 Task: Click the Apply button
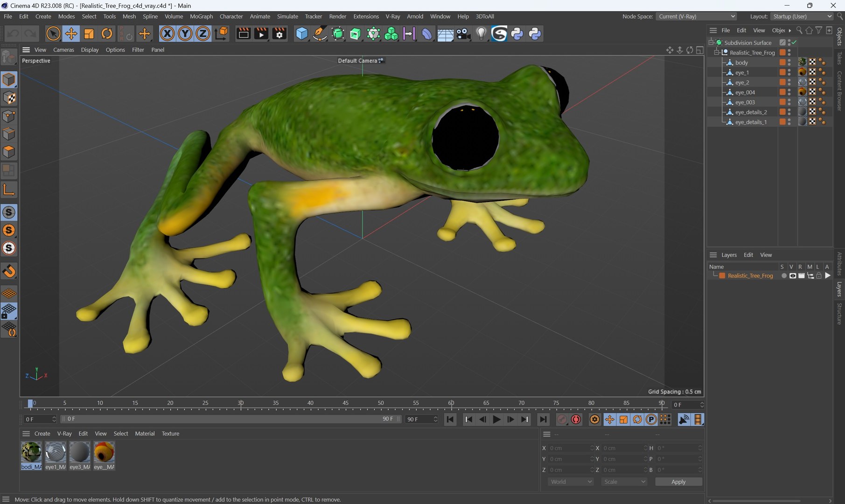pyautogui.click(x=678, y=482)
